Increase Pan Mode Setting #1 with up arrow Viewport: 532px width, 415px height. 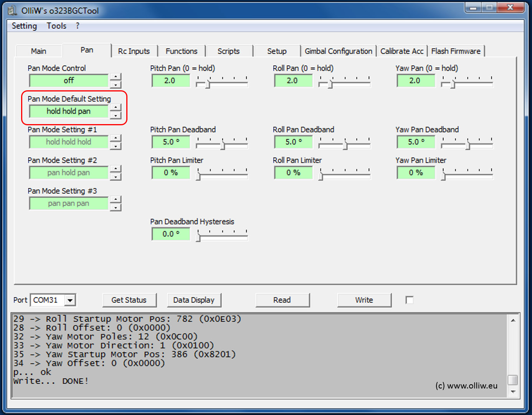click(x=116, y=138)
